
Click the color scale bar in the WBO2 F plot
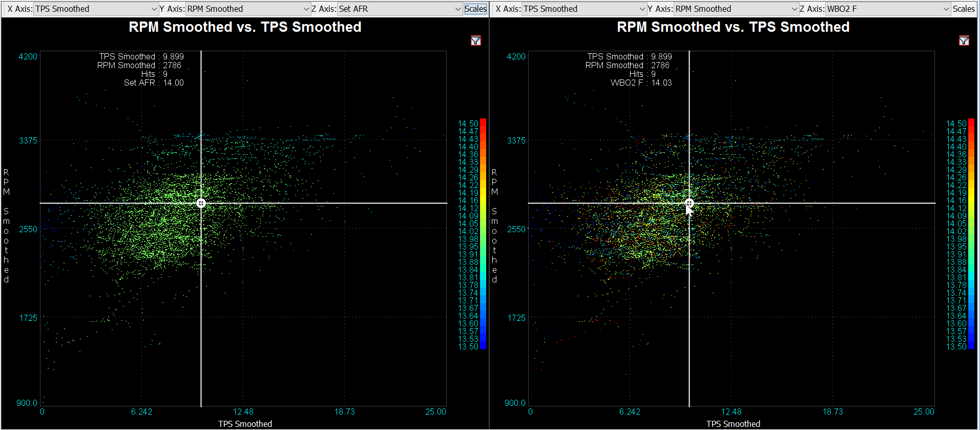(971, 234)
